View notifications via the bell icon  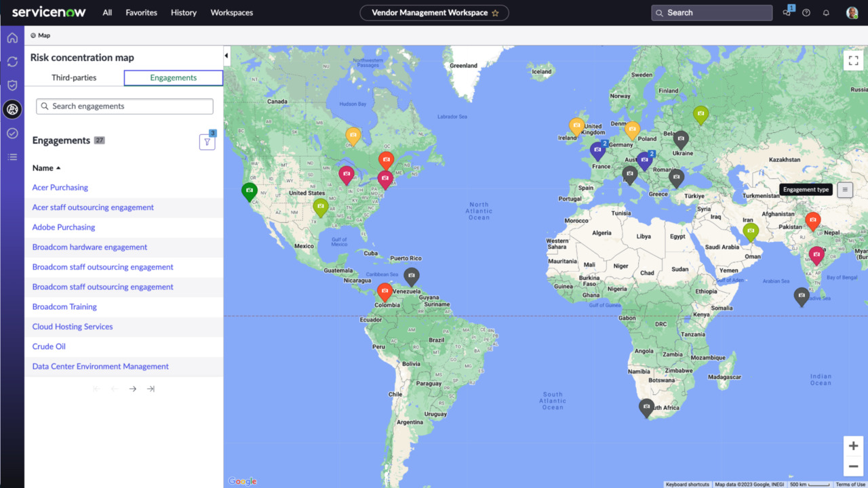(826, 12)
